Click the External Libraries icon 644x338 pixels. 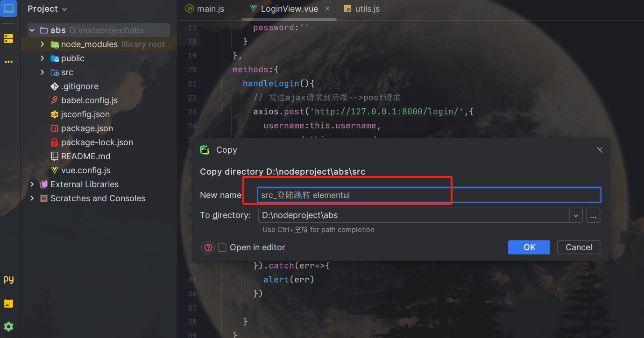(x=44, y=184)
